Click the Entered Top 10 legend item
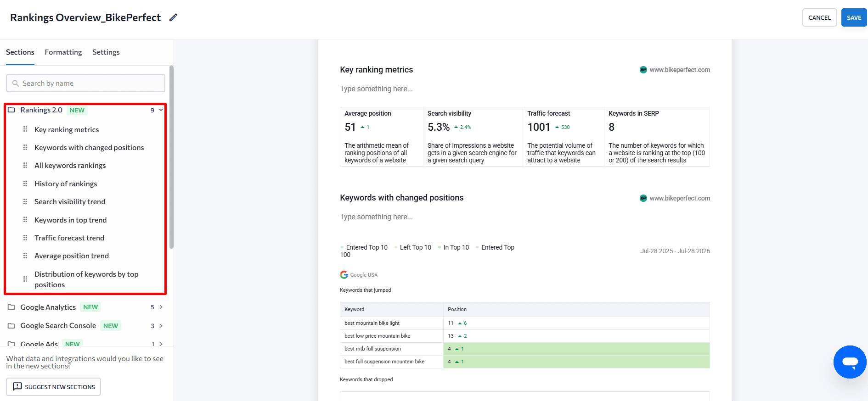This screenshot has height=401, width=868. pos(364,247)
